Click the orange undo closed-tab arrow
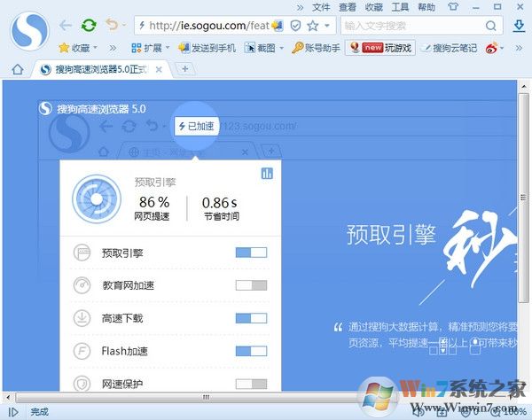 point(112,25)
